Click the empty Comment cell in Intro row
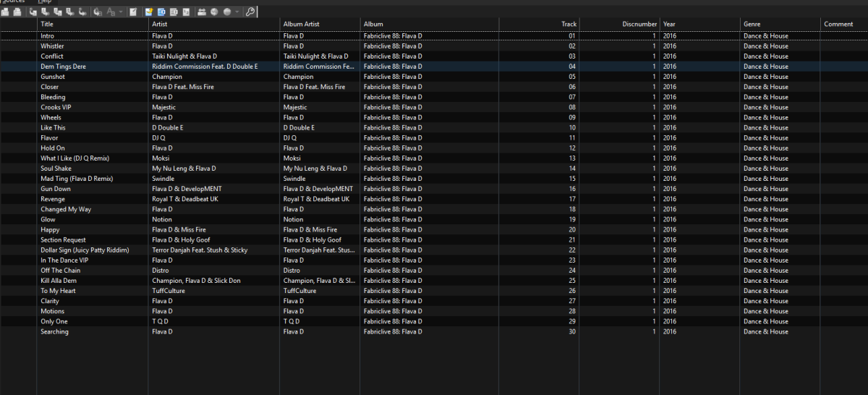Image resolution: width=868 pixels, height=395 pixels. [843, 35]
